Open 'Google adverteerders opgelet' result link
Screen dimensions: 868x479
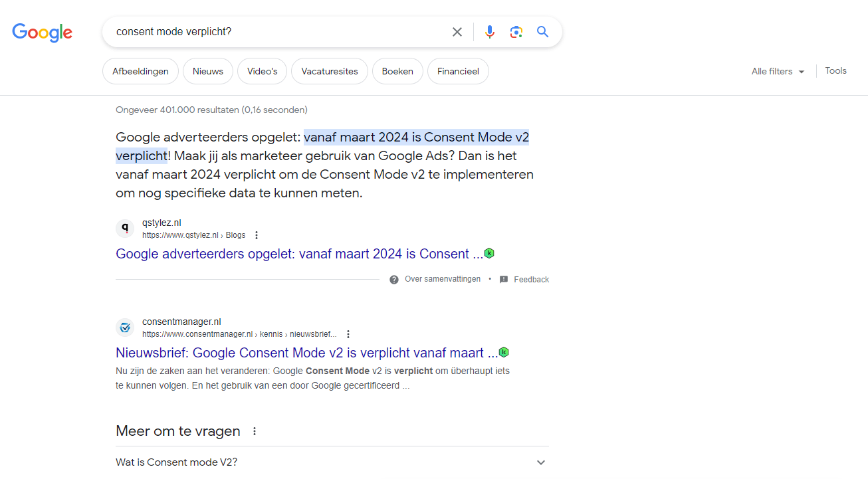click(x=299, y=254)
